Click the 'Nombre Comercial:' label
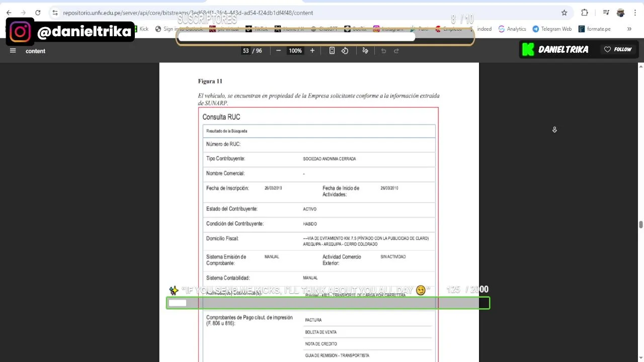 (225, 173)
